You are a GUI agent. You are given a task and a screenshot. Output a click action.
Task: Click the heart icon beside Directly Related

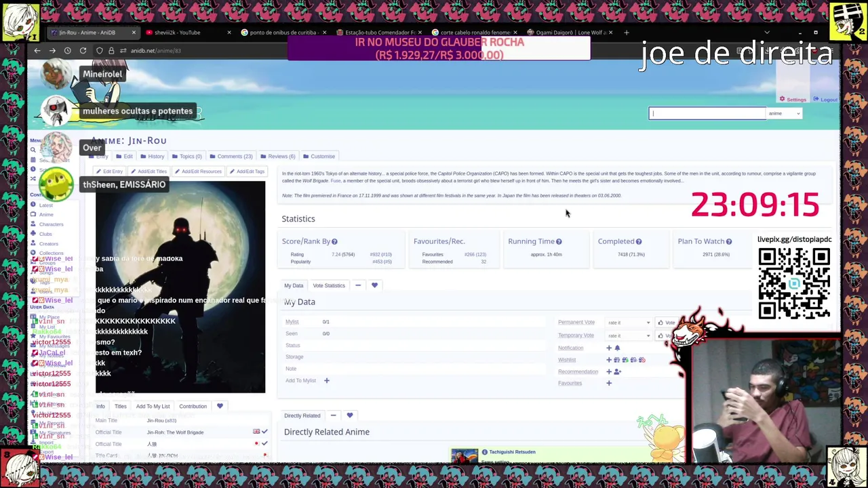[350, 415]
